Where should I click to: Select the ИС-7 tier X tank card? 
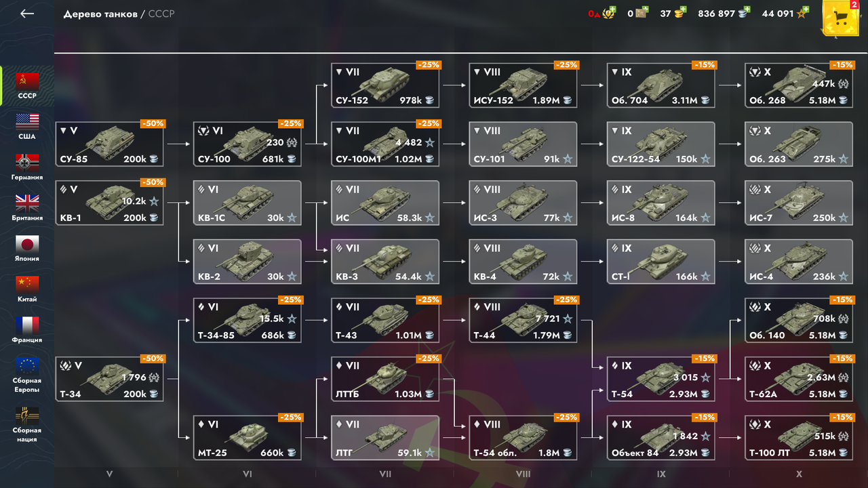point(798,203)
